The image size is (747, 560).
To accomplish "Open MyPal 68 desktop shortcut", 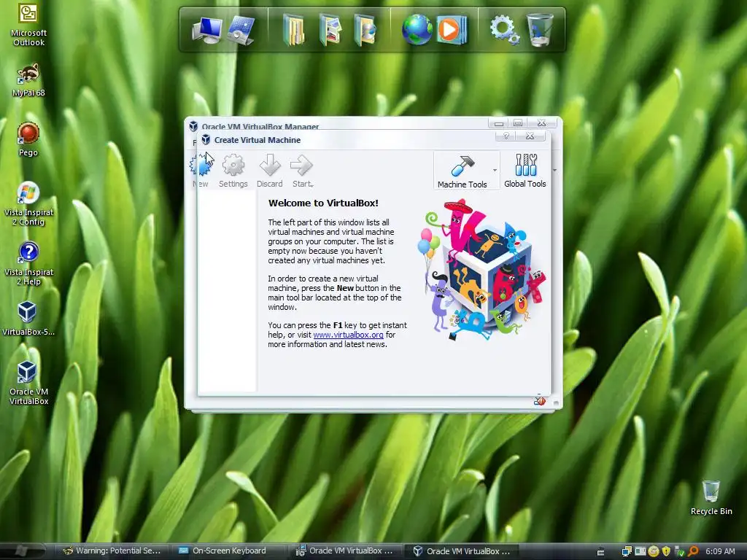I will click(28, 79).
